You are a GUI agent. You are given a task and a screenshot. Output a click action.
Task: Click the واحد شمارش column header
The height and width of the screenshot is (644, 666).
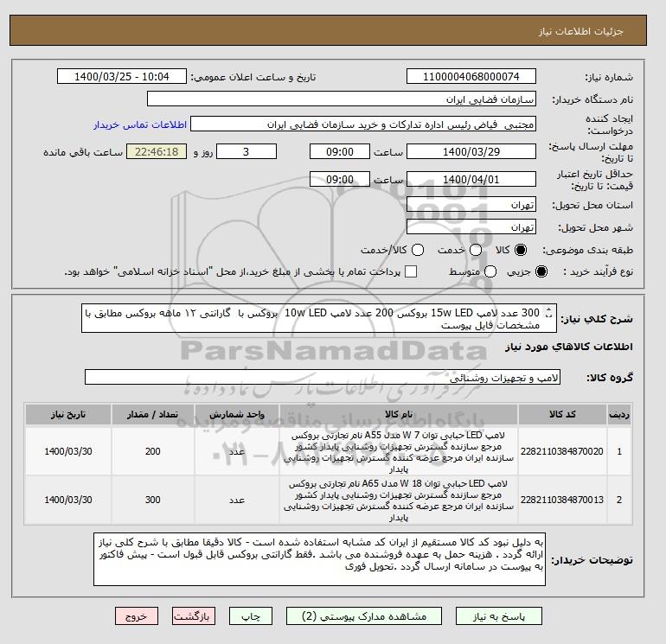pyautogui.click(x=237, y=415)
